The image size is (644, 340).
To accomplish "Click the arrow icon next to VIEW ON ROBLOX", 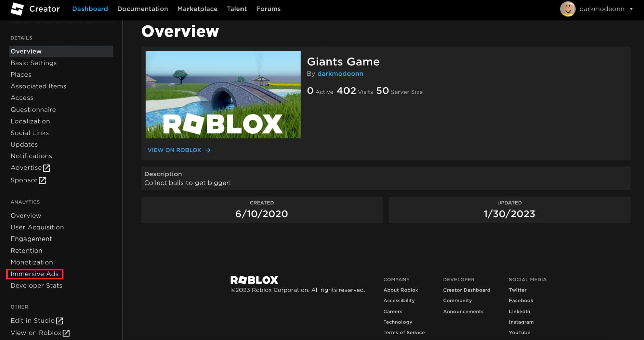I will pyautogui.click(x=208, y=150).
